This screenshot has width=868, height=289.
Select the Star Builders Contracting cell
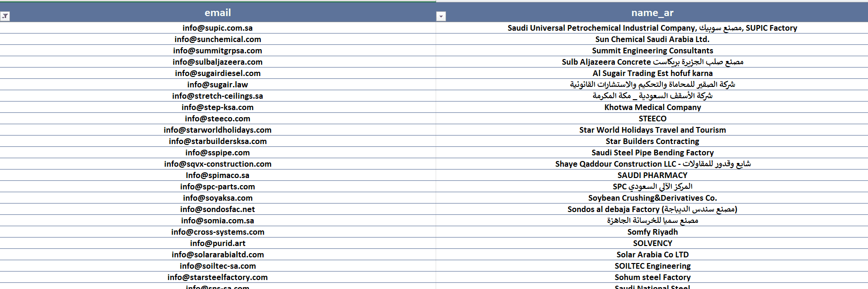pos(652,141)
